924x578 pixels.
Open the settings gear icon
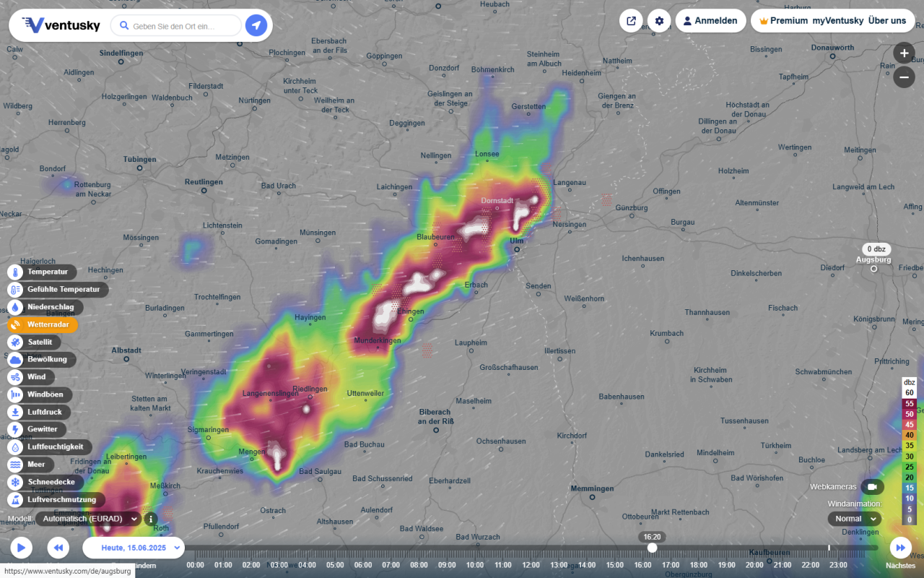[x=659, y=21]
